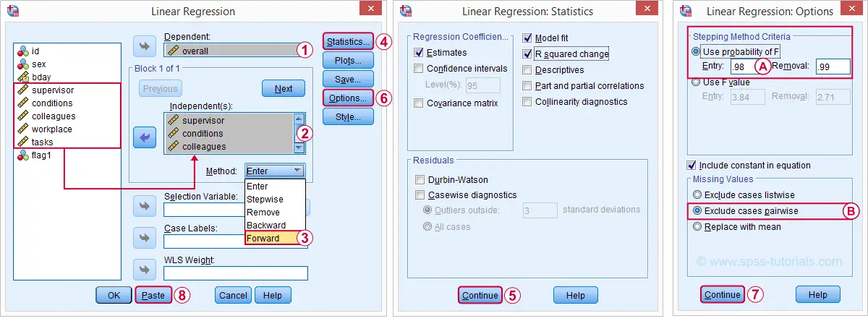Click arrow button next to WLS Weight
The image size is (868, 321).
[x=145, y=270]
